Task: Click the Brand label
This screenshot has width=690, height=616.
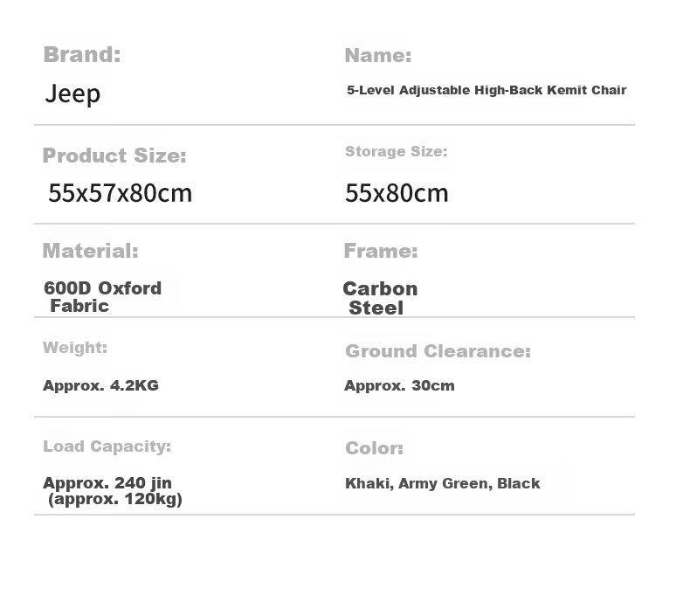Action: pos(82,55)
